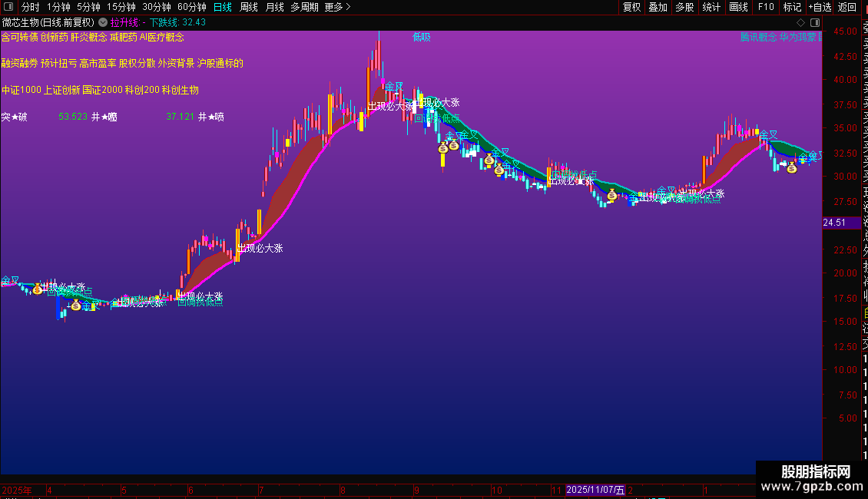Open the indicator dropdown beside 微芯生物

coord(103,23)
